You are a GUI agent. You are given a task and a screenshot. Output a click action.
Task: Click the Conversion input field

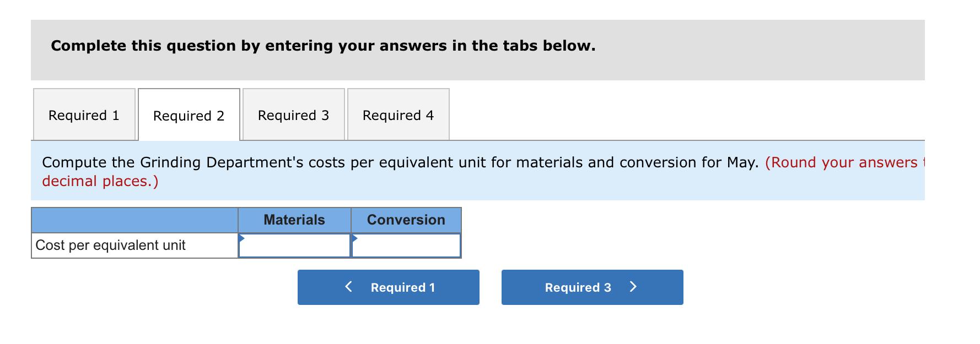(x=405, y=247)
